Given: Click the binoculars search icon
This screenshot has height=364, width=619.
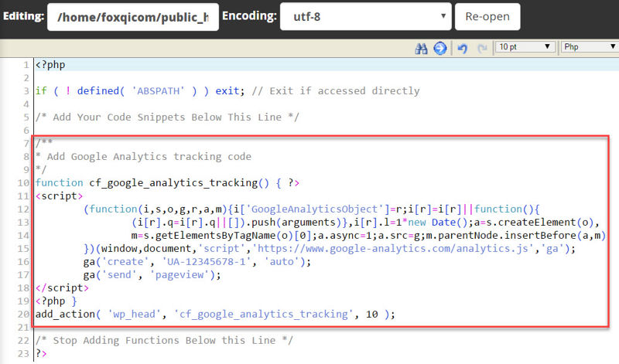Looking at the screenshot, I should [x=422, y=48].
